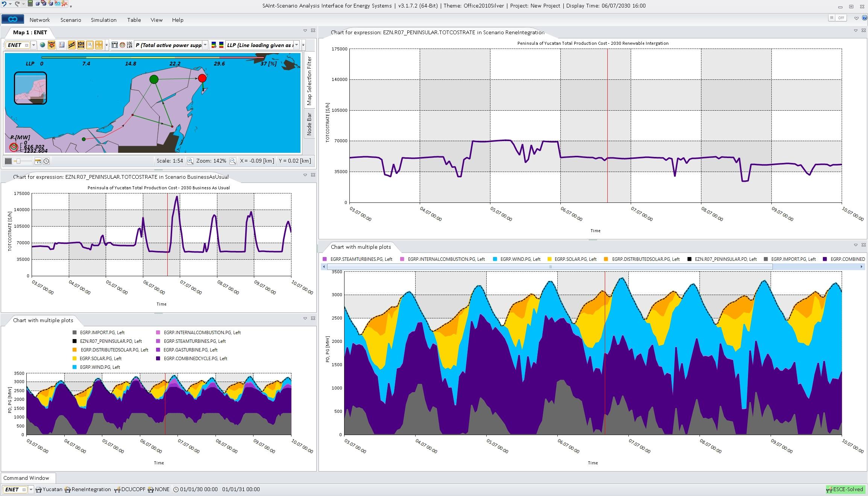Open the vertical Map Selection Filter panel
868x496 pixels.
[x=309, y=81]
